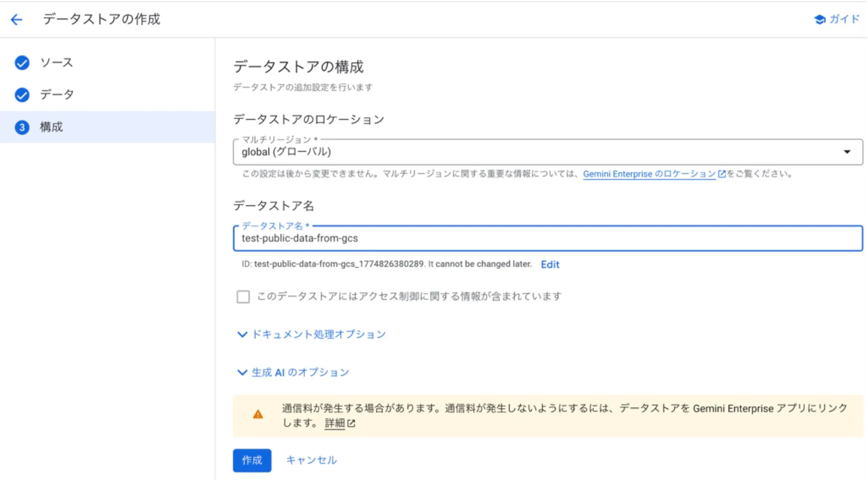Screen dimensions: 868x480
Task: Collapse the ドキュメント処理オプション section
Action: point(242,335)
